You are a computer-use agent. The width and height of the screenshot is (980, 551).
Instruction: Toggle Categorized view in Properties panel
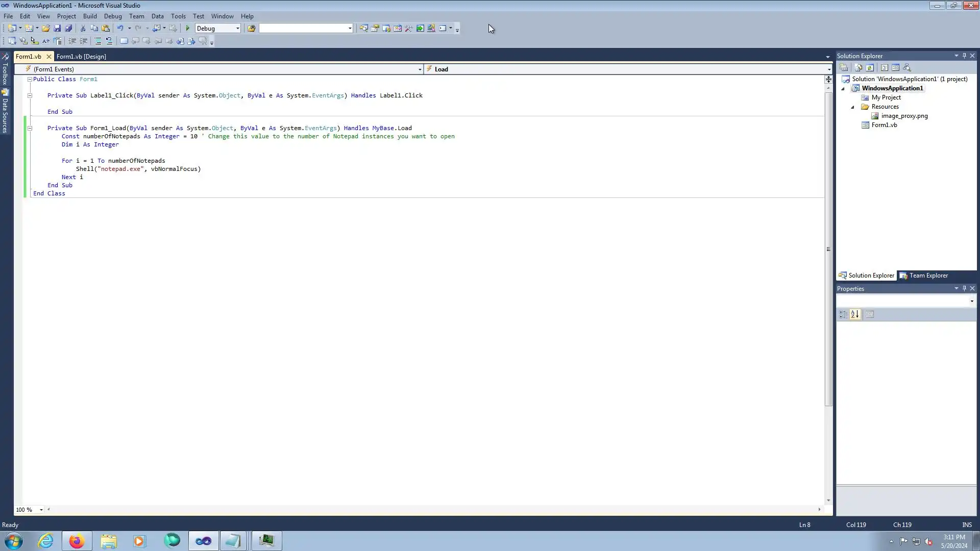pos(843,315)
